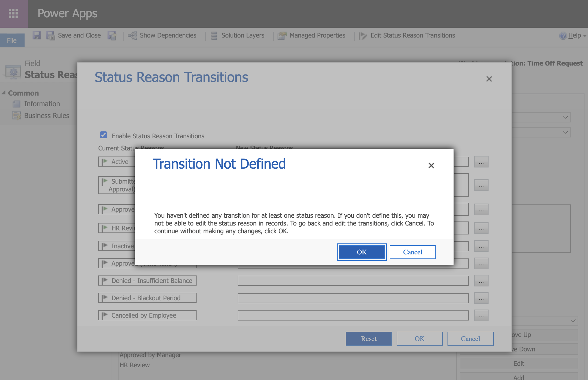This screenshot has width=588, height=380.
Task: Click flag icon beside Denied - Blackout Period
Action: coord(105,298)
